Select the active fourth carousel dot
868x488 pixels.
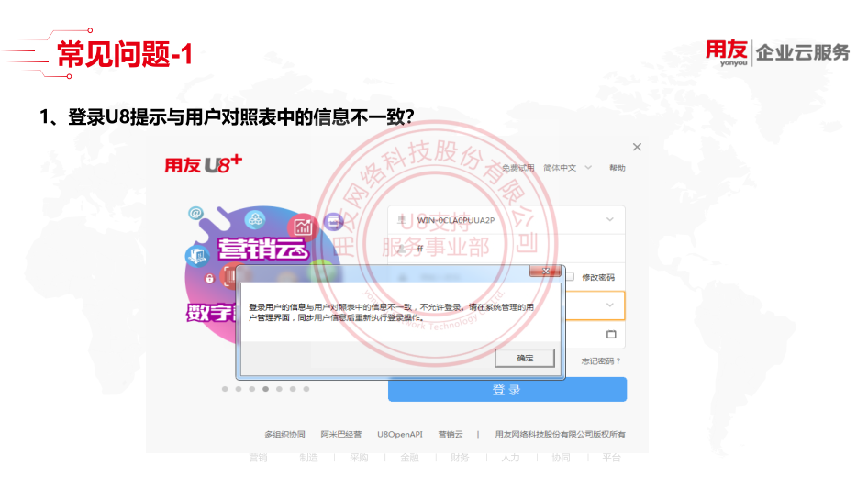(x=266, y=389)
